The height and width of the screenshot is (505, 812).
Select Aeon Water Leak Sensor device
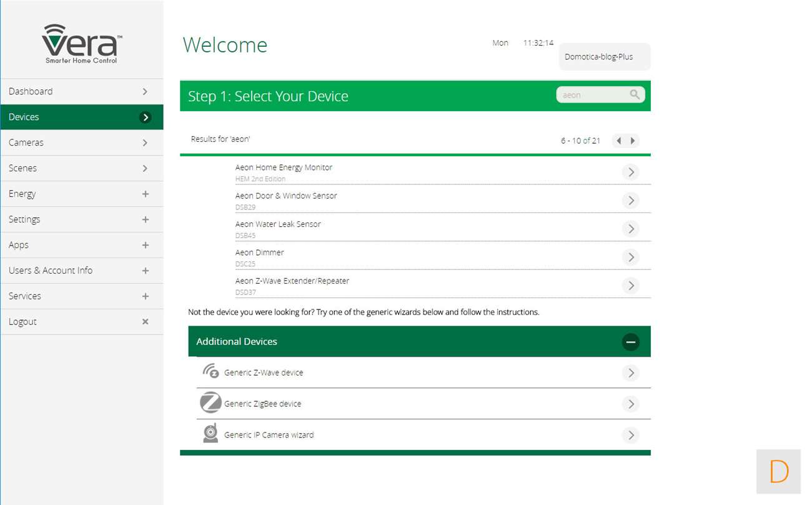pyautogui.click(x=443, y=227)
